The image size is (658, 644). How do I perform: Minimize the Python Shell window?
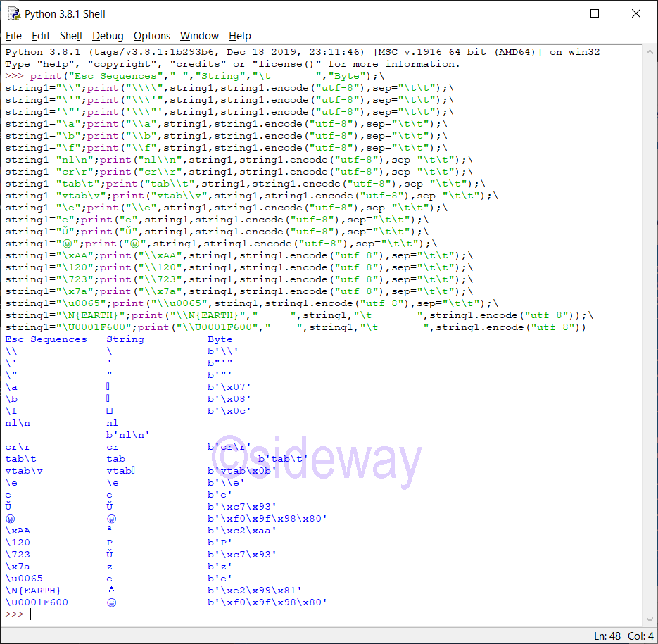coord(554,13)
